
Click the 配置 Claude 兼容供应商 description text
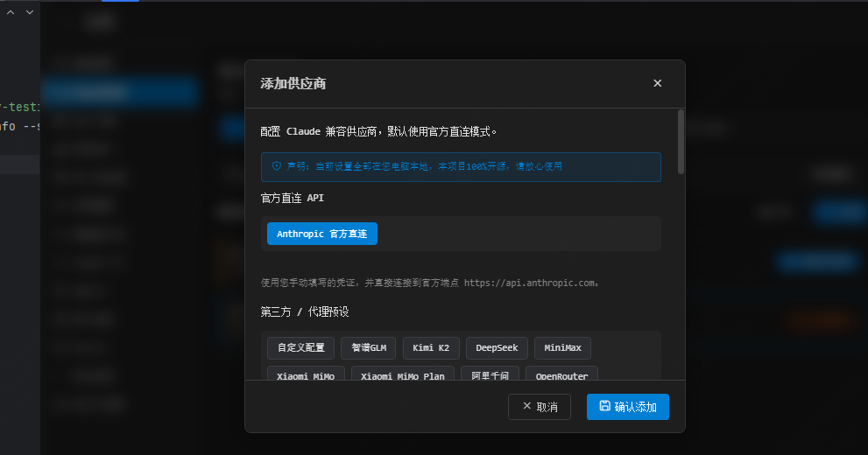tap(378, 131)
